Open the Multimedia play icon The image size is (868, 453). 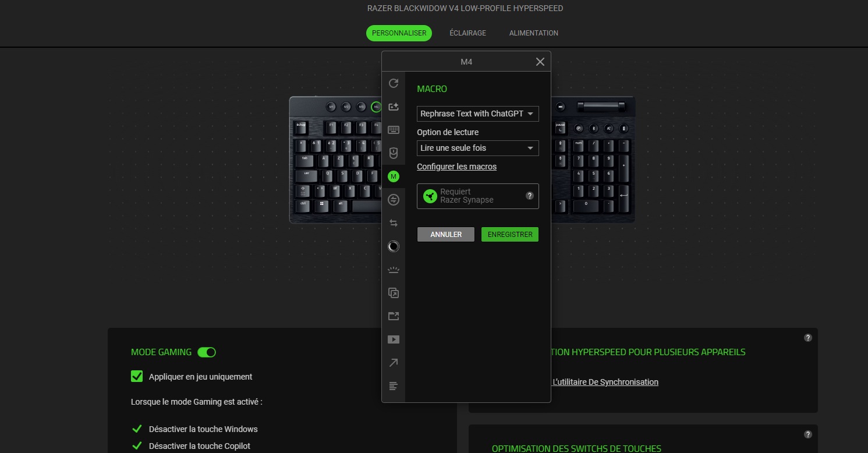click(x=394, y=339)
